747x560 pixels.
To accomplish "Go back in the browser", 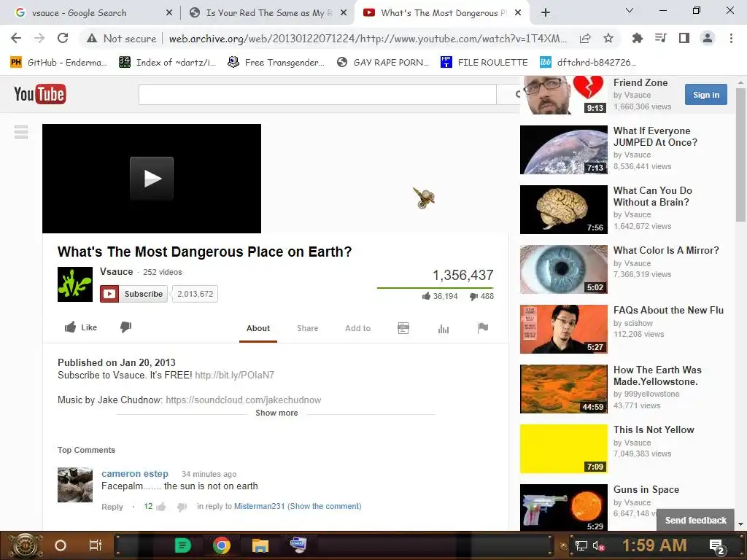I will pos(16,38).
